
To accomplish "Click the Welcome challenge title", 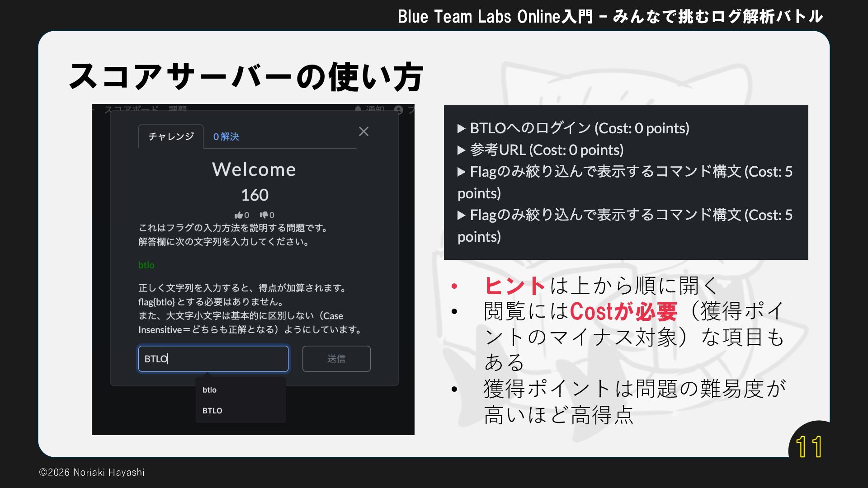I will 254,169.
